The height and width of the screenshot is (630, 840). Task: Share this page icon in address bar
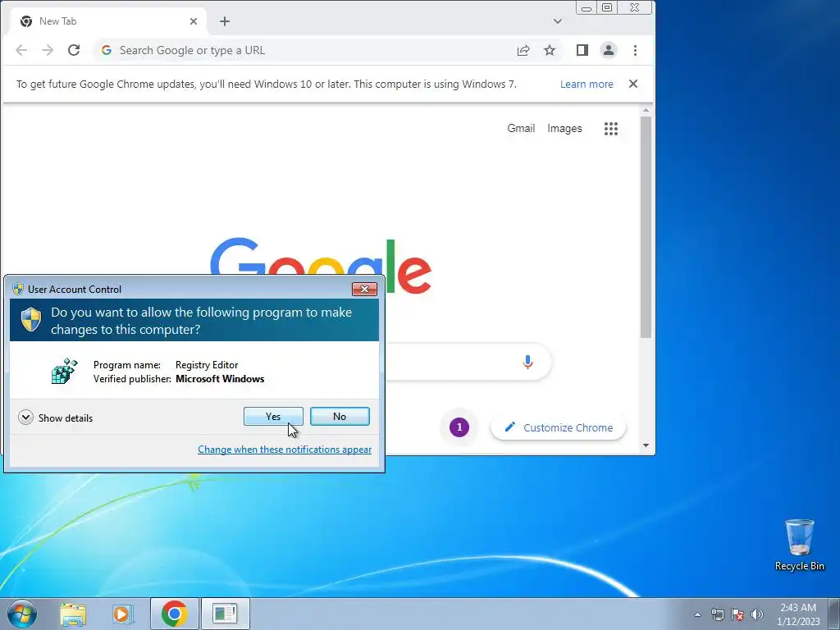coord(523,50)
